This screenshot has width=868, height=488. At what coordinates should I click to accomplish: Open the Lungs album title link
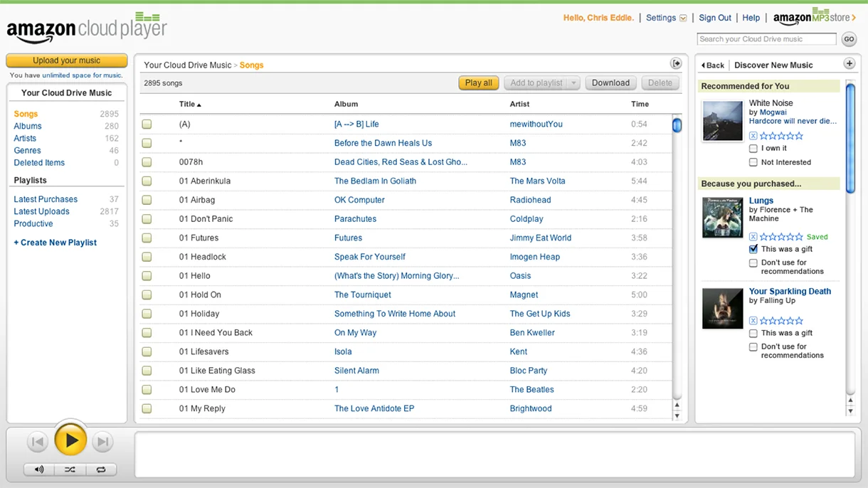[761, 201]
